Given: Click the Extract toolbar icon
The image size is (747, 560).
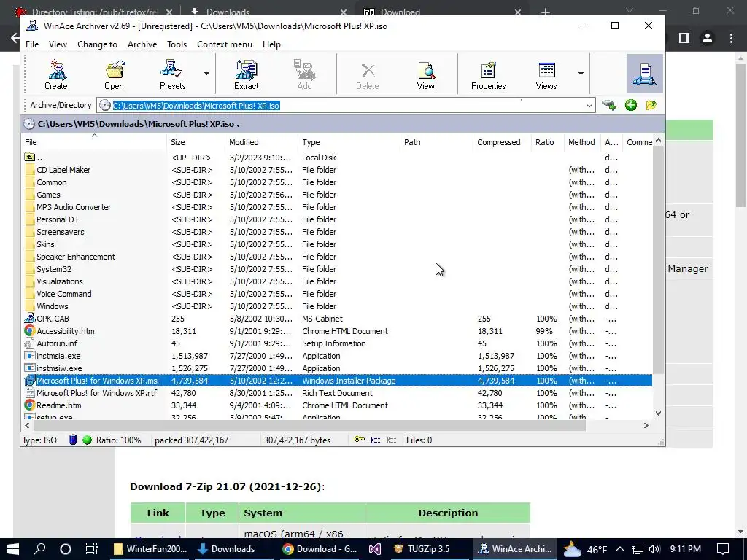Looking at the screenshot, I should pos(247,74).
